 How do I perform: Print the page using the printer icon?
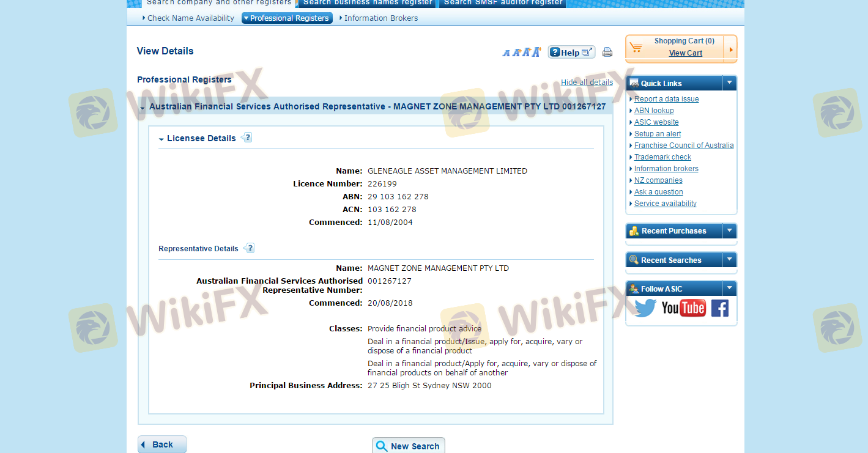[x=607, y=52]
